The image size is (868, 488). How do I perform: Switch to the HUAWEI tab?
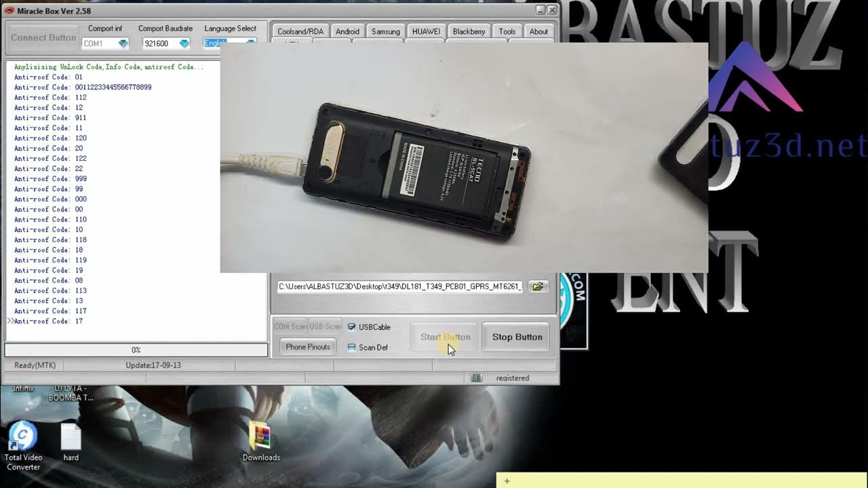[426, 31]
